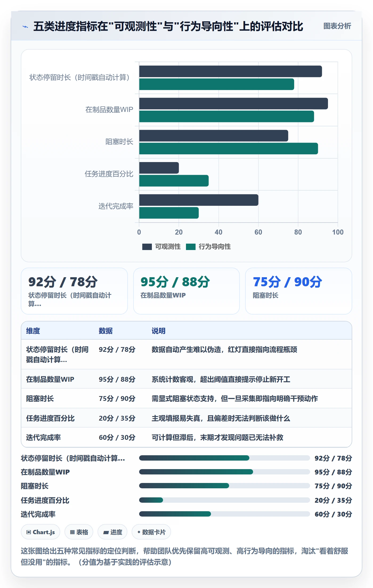Open the 95分 / 88分 stat card

[x=186, y=291]
